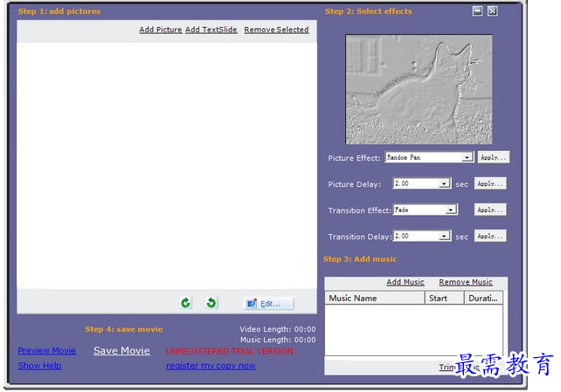This screenshot has width=561, height=392.
Task: Click Add TextSlide link
Action: [x=211, y=30]
